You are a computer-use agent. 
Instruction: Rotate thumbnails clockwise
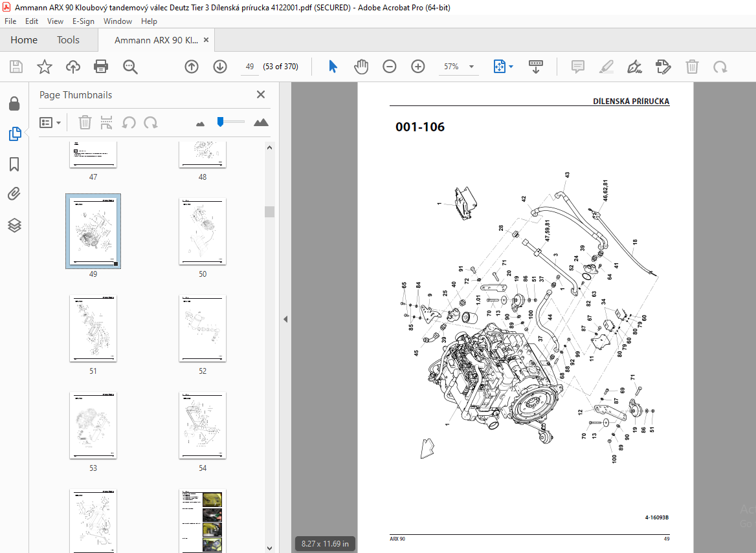pyautogui.click(x=150, y=122)
